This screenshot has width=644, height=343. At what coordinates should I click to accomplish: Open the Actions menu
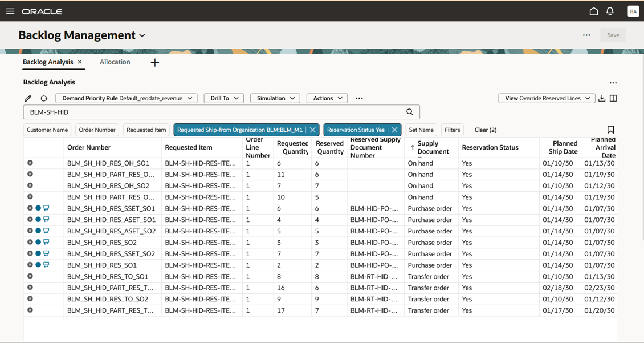click(327, 98)
